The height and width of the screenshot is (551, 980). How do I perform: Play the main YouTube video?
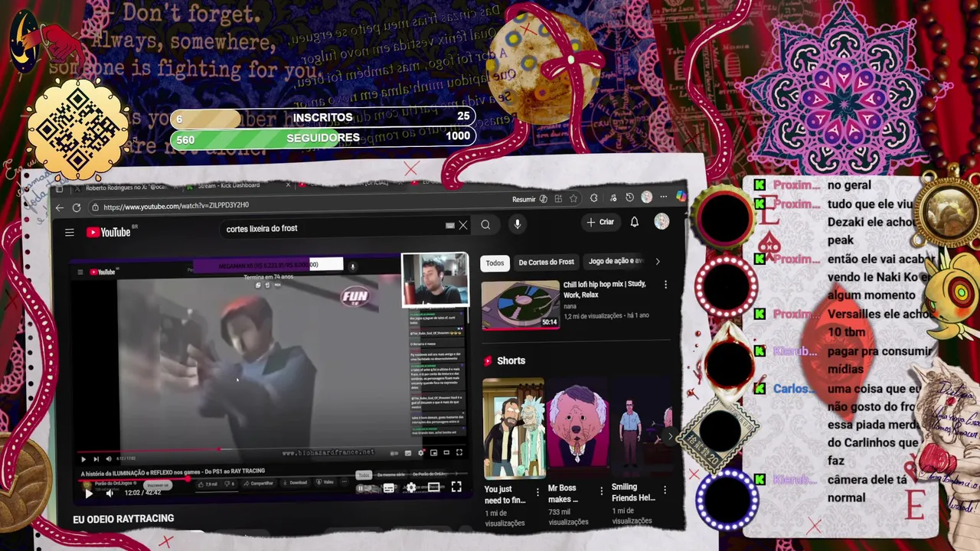tap(88, 494)
